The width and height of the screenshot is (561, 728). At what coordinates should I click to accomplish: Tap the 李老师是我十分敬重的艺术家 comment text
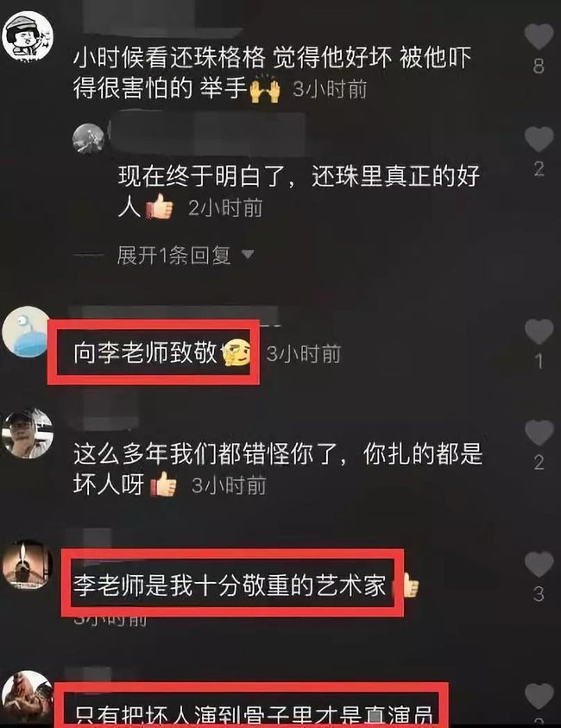click(x=230, y=585)
